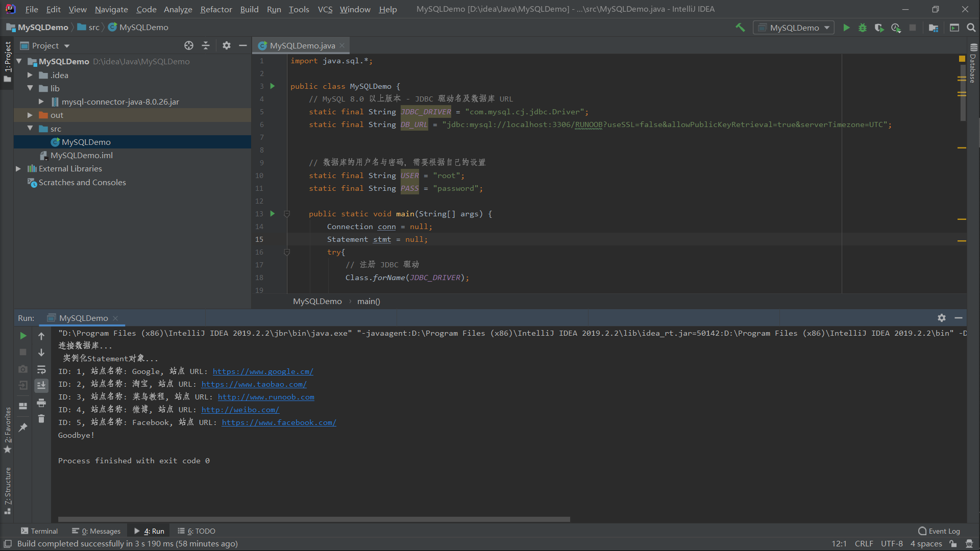Clear all console output with trash icon
The image size is (980, 551).
41,419
